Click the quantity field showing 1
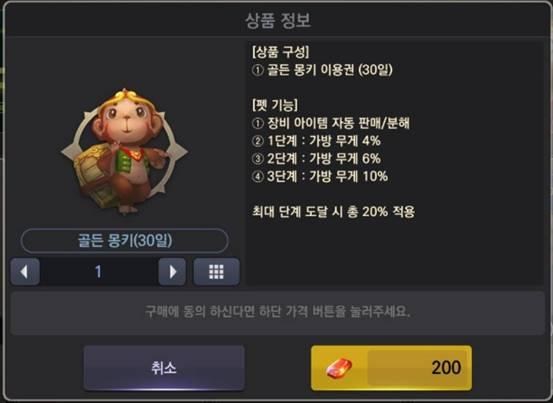 [x=99, y=272]
